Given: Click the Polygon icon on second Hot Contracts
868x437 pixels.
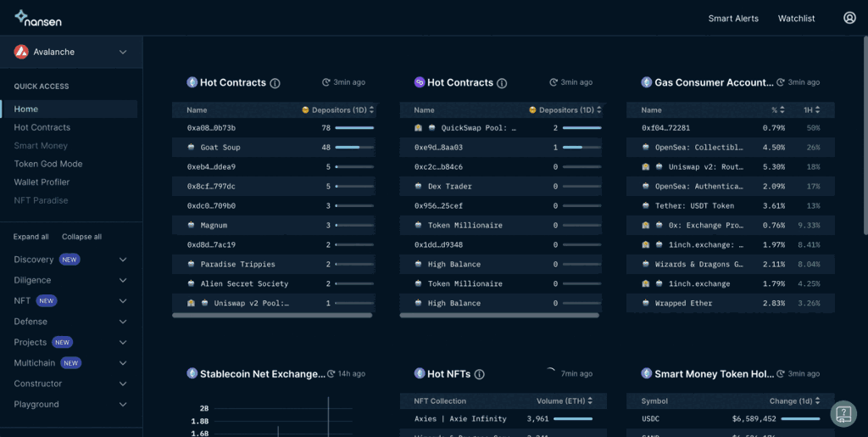Looking at the screenshot, I should (420, 82).
